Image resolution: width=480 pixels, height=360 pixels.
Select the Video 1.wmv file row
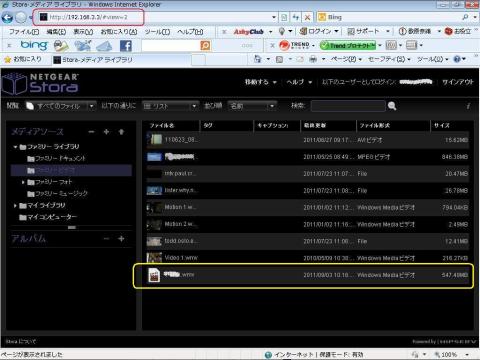(307, 258)
